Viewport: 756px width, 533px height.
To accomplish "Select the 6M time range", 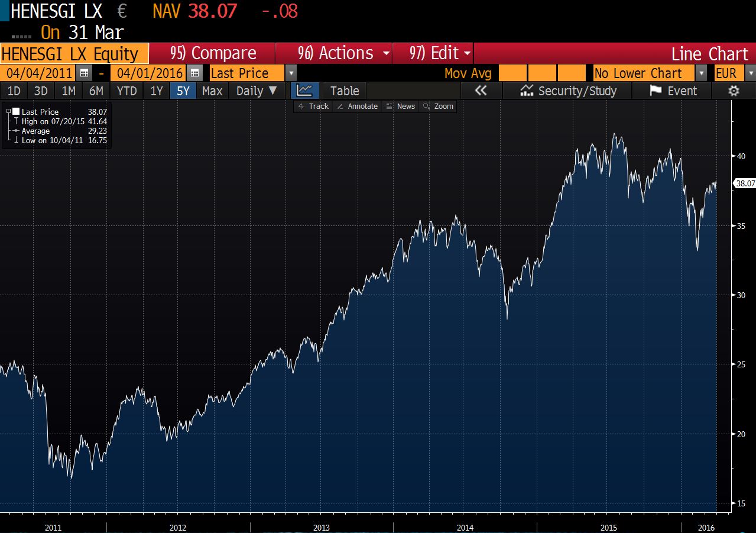I will point(96,91).
